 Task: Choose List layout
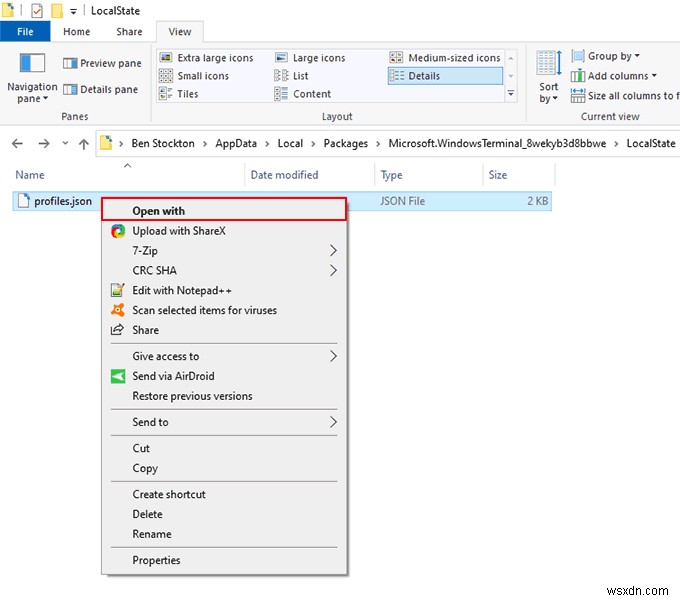(x=291, y=76)
